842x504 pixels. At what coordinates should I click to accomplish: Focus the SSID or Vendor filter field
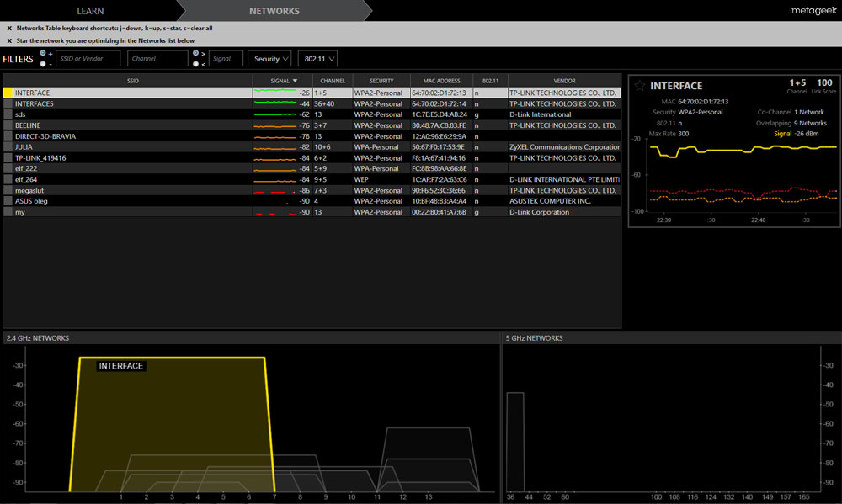tap(88, 59)
